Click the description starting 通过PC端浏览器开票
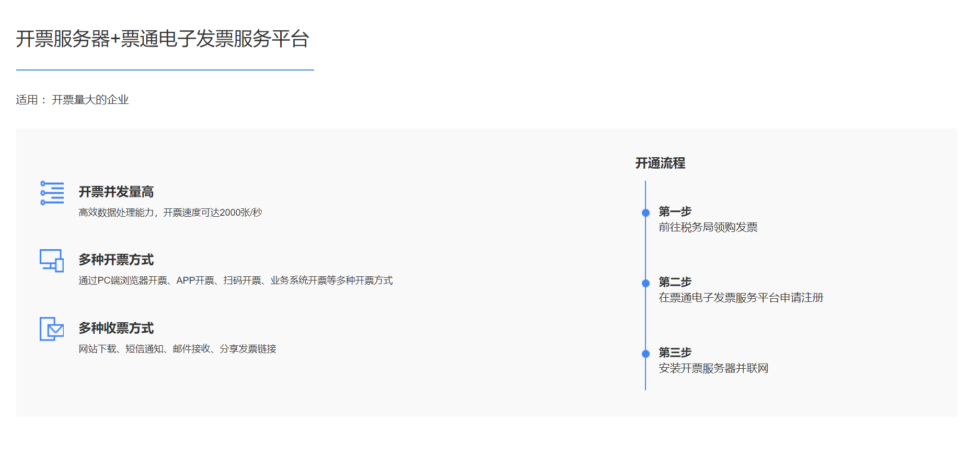980x456 pixels. click(236, 280)
